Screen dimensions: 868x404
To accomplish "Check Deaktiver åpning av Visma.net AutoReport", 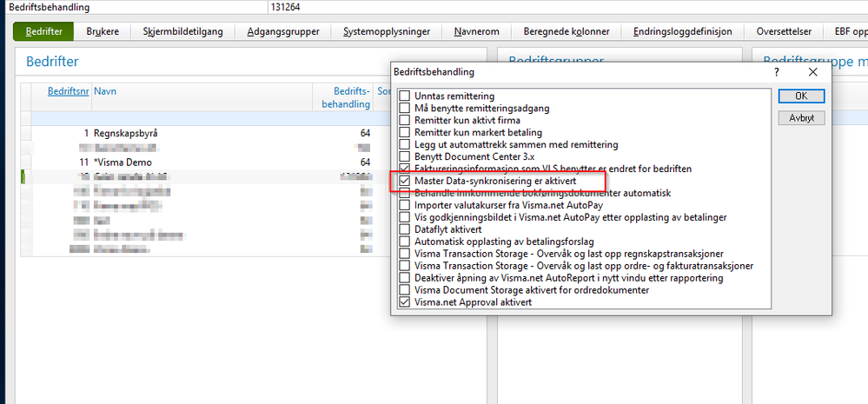I will coord(405,278).
